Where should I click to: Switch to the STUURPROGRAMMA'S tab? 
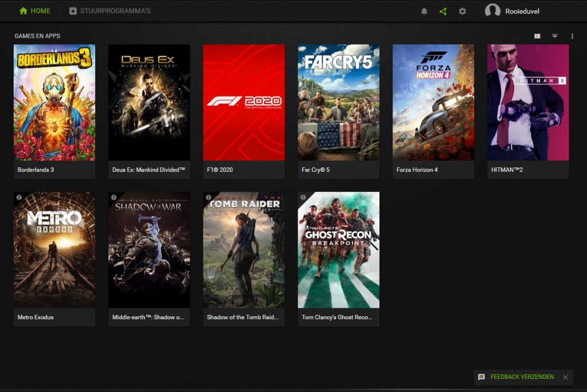click(x=109, y=11)
